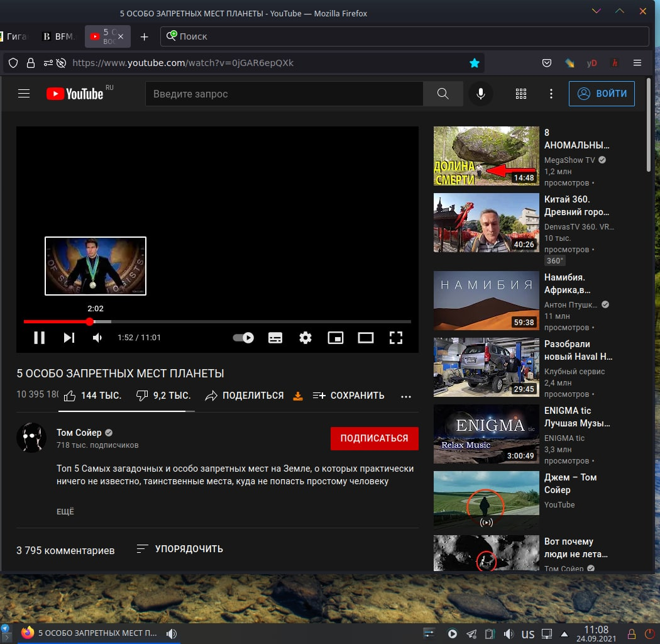Toggle the autoplay switch
This screenshot has height=644, width=660.
(243, 338)
